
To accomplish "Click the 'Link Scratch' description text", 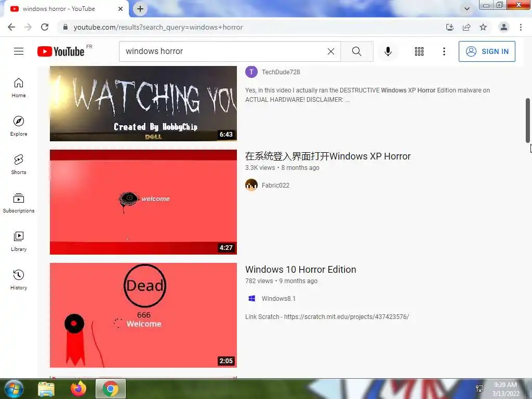I will 327,316.
